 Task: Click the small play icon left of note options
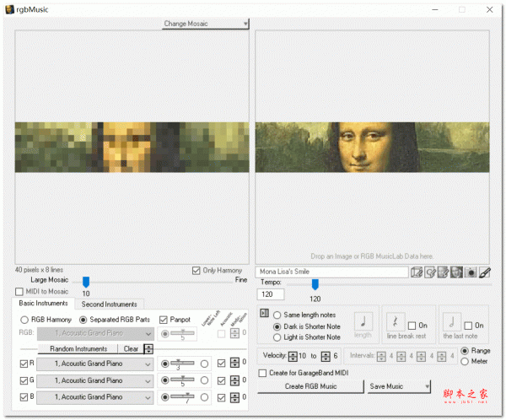coord(263,314)
